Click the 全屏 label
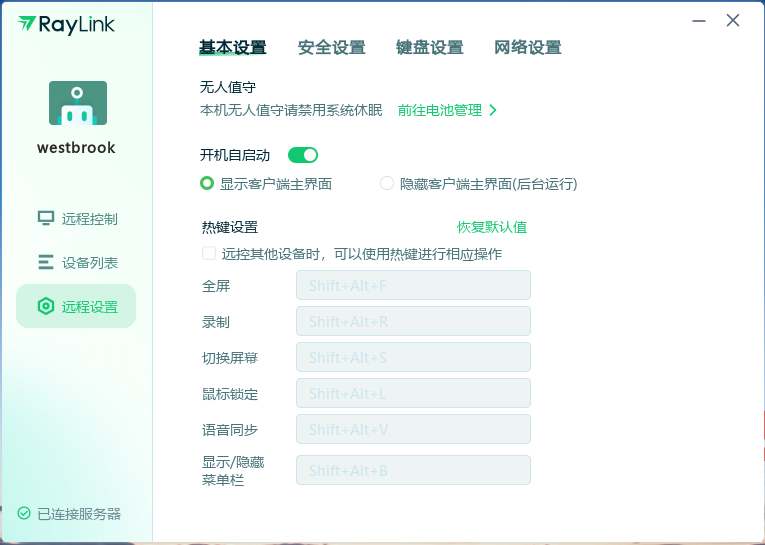The height and width of the screenshot is (545, 765). tap(216, 285)
